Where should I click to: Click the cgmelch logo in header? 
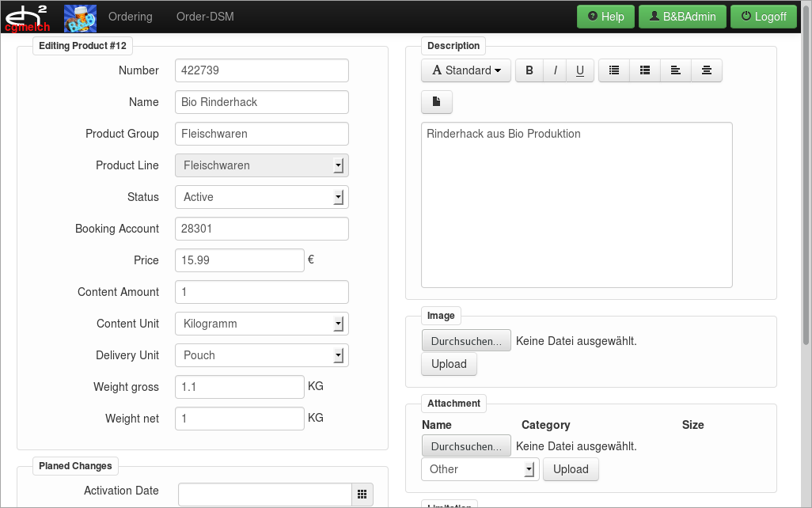28,17
